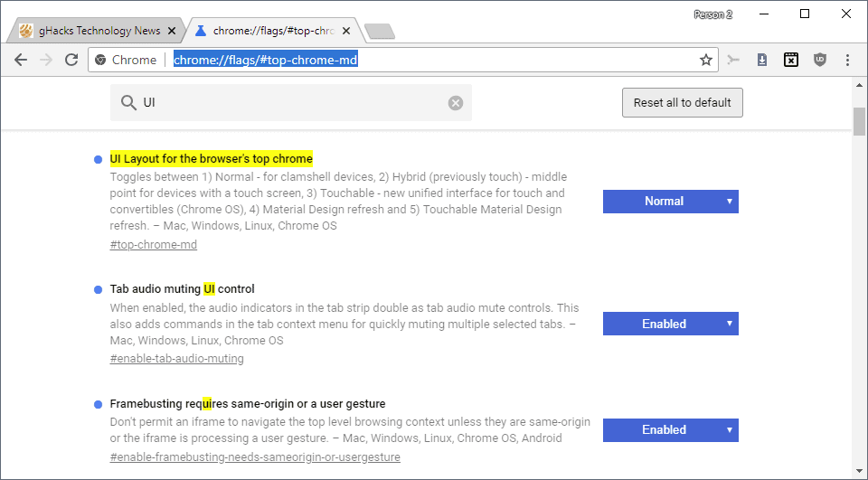
Task: Open the Normal dropdown for top chrome layout
Action: click(670, 202)
